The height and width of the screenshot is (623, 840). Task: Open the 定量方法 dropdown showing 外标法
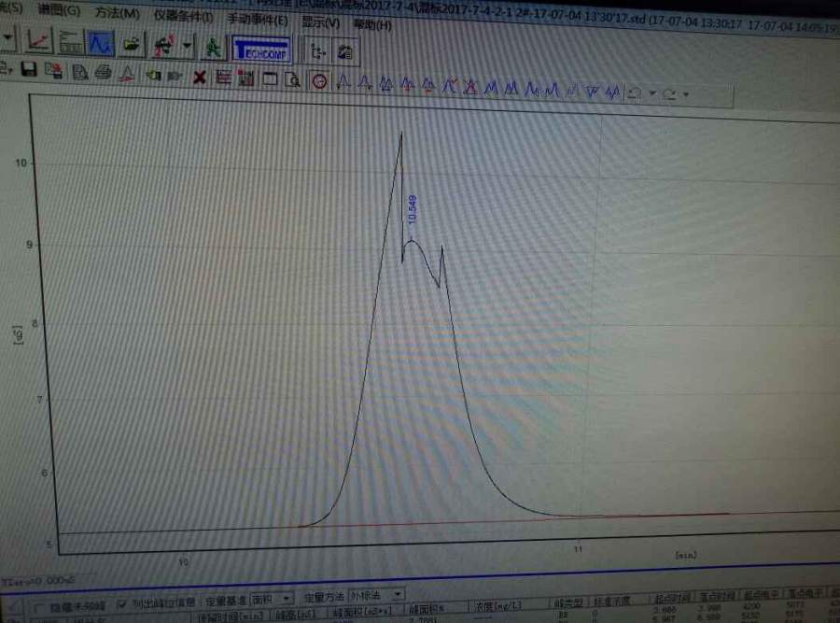tap(377, 595)
